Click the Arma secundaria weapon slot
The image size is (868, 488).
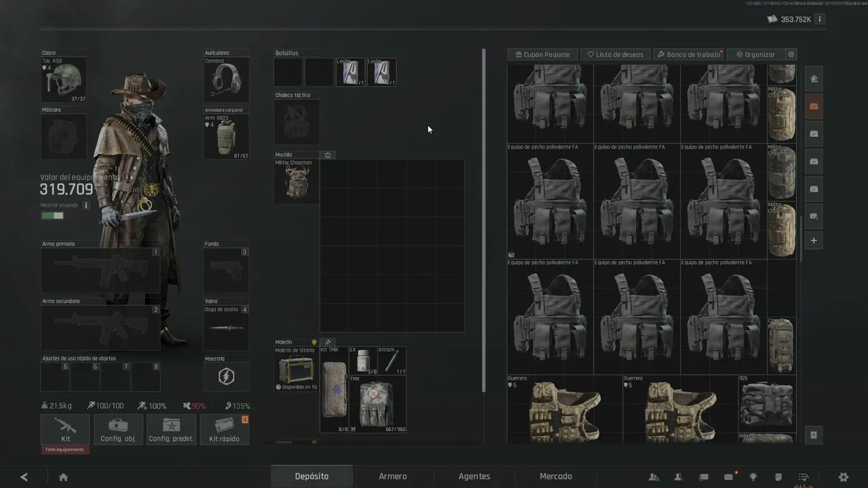tap(100, 328)
